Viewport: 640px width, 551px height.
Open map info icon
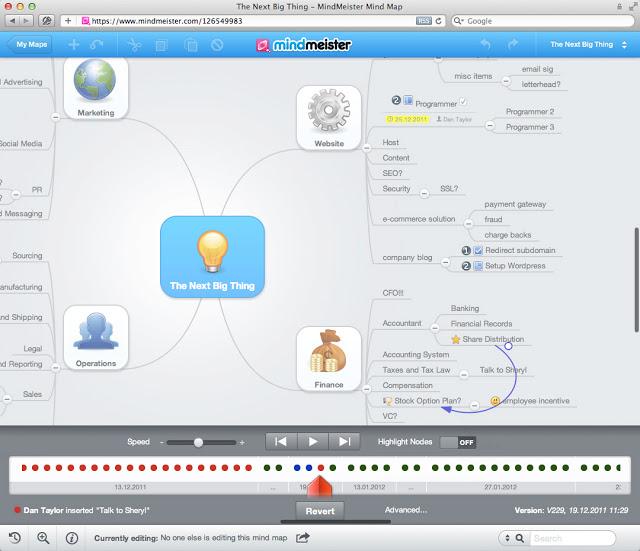[x=72, y=538]
